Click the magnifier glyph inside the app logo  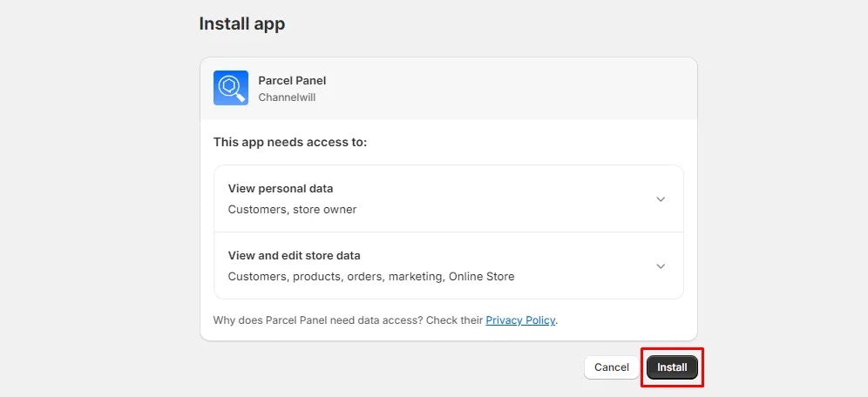click(x=232, y=89)
